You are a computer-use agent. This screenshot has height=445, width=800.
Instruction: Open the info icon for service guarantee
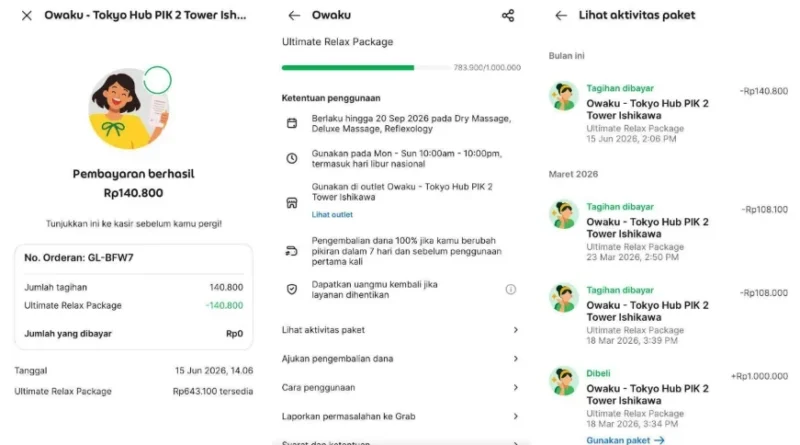(x=511, y=289)
